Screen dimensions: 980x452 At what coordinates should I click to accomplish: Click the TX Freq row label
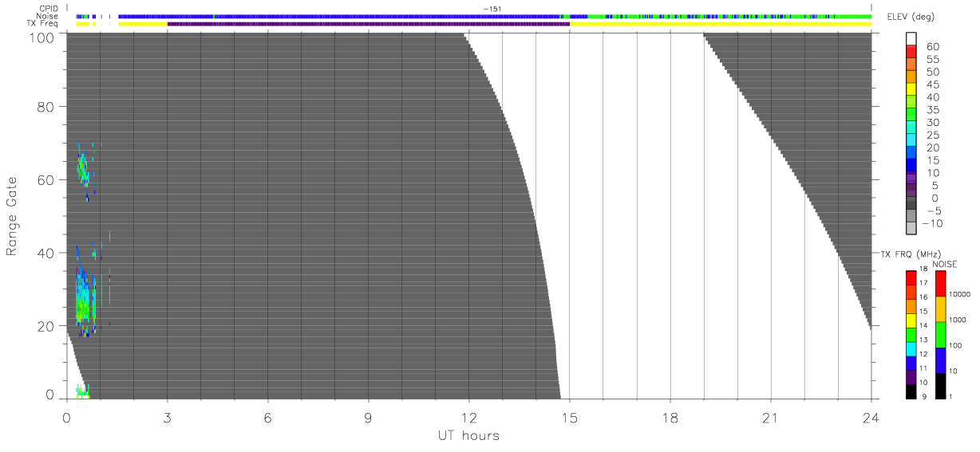pyautogui.click(x=44, y=23)
